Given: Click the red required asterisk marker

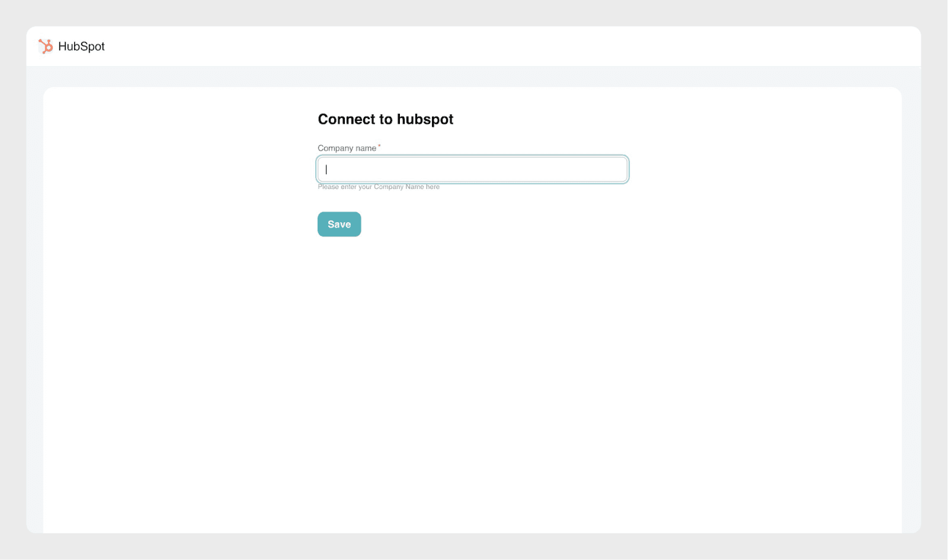Looking at the screenshot, I should tap(379, 145).
